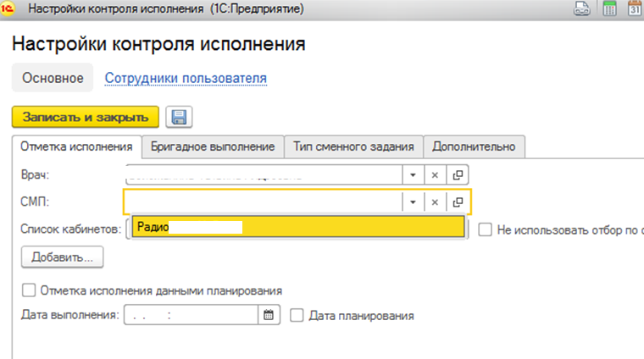Open date picker for Дата выполнения
This screenshot has width=644, height=359.
coord(269,315)
